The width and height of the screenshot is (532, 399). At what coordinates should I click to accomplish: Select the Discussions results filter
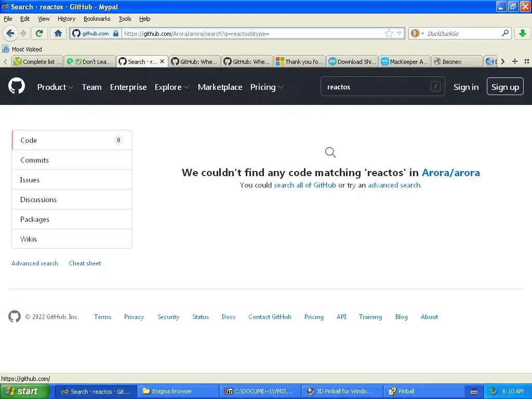coord(72,199)
